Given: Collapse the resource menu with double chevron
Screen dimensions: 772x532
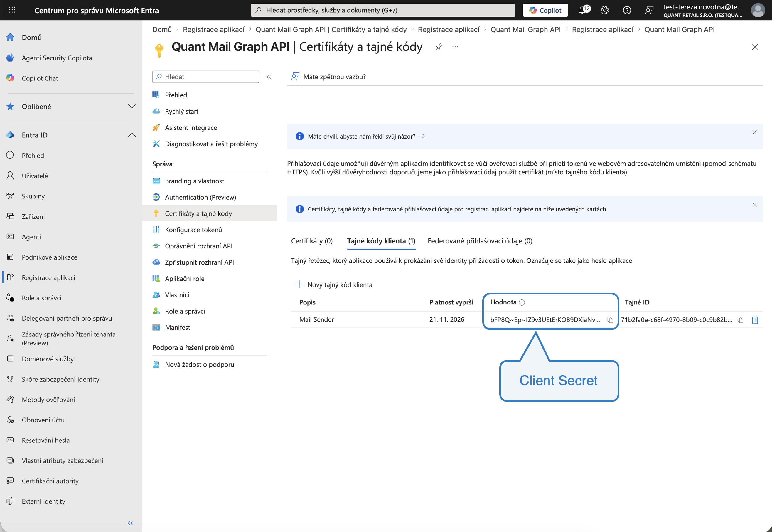Looking at the screenshot, I should tap(269, 77).
